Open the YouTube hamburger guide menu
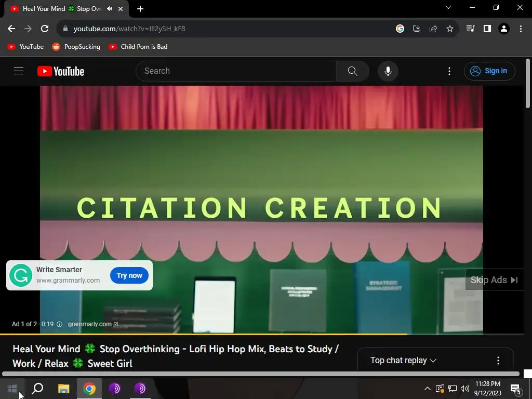 [19, 71]
